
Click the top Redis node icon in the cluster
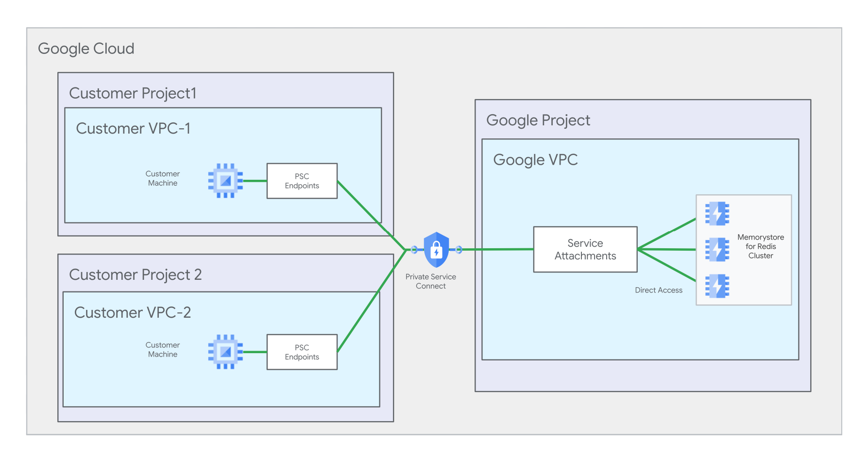(717, 214)
